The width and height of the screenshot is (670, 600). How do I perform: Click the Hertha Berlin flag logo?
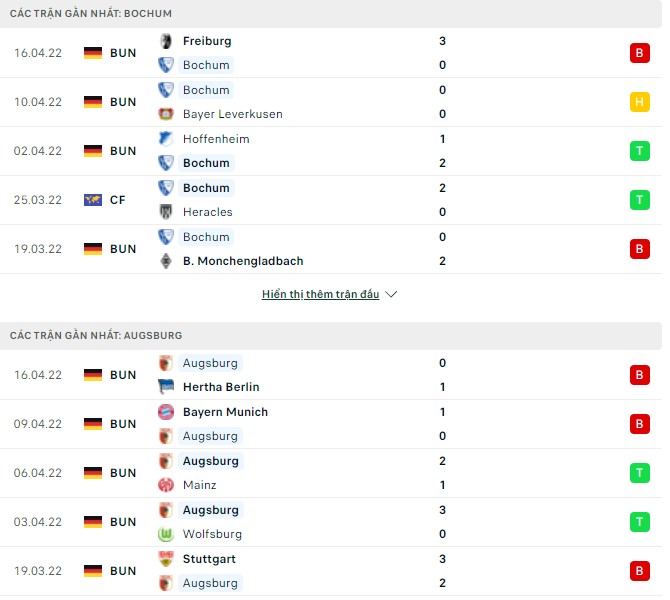[x=166, y=387]
